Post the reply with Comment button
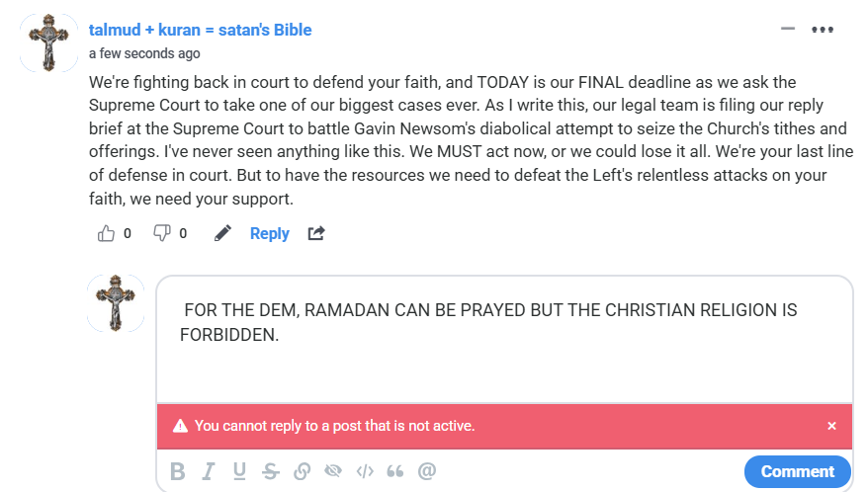Image resolution: width=868 pixels, height=492 pixels. pyautogui.click(x=797, y=471)
